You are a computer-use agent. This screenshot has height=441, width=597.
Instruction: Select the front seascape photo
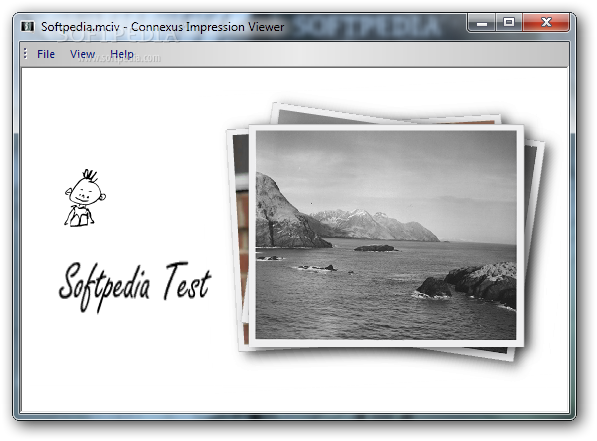coord(386,235)
